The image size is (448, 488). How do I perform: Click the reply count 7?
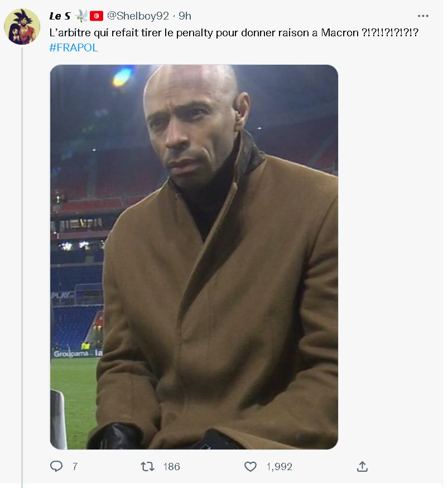click(75, 466)
